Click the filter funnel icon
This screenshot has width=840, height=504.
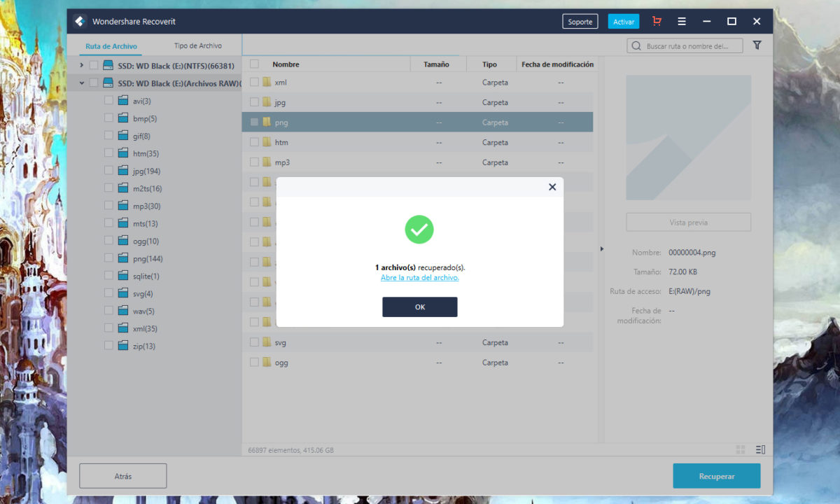(757, 45)
